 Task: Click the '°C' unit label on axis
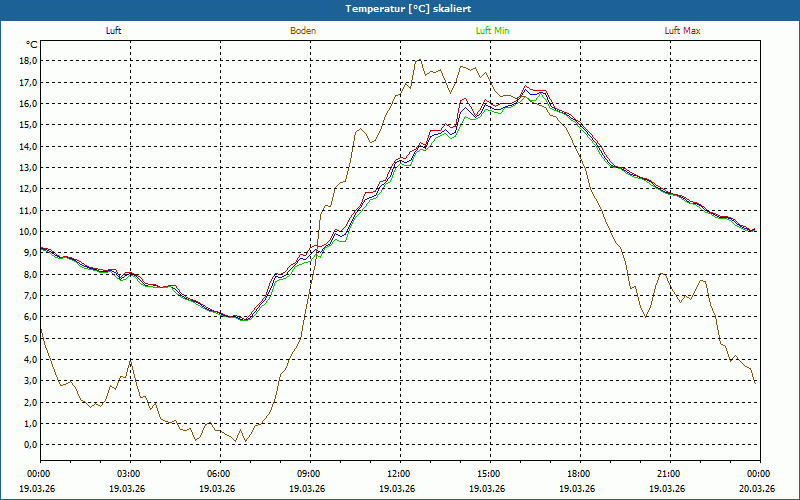32,45
